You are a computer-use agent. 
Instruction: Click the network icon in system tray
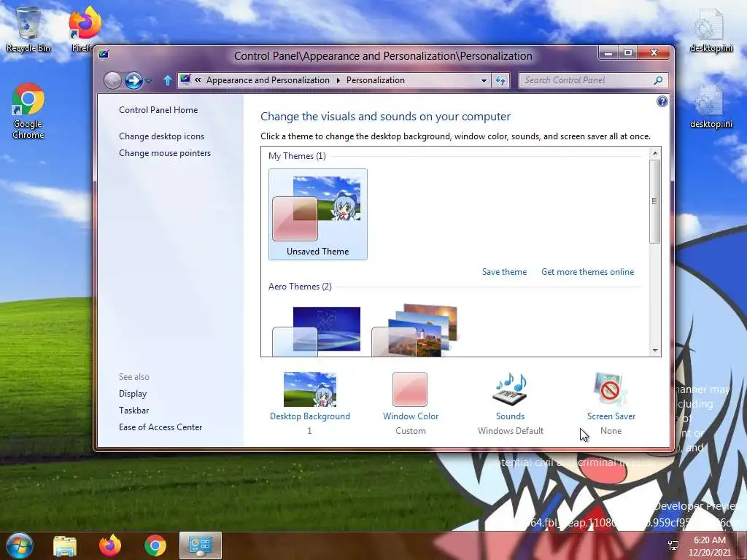coord(673,545)
